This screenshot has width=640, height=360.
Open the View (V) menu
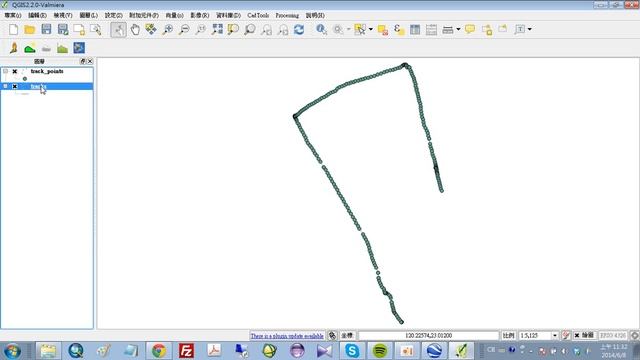click(x=63, y=15)
